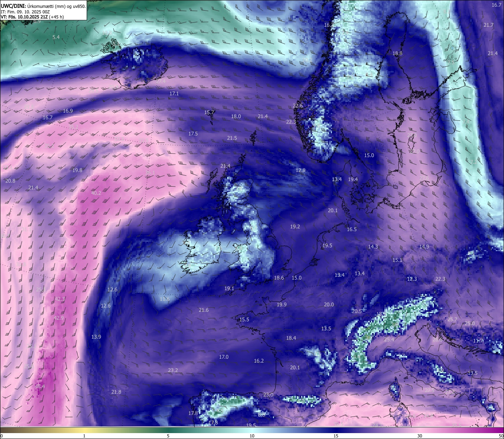Click the 18.6 value over southern England
504x439 pixels.
[x=279, y=278]
